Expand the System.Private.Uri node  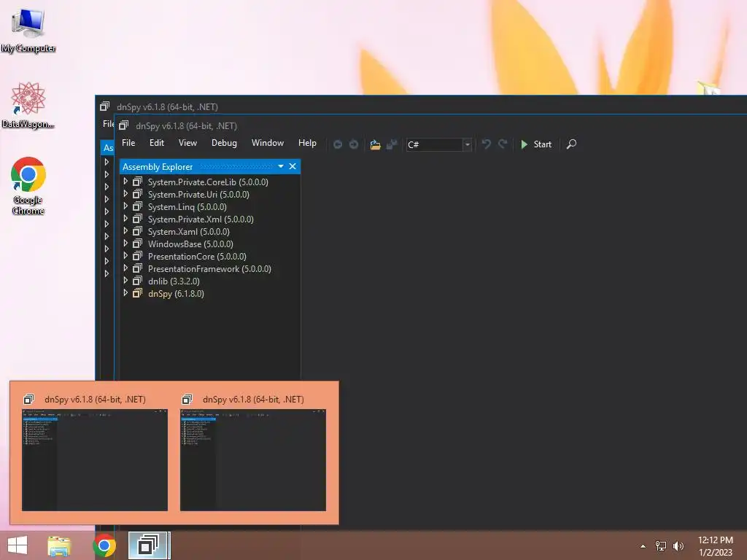pyautogui.click(x=125, y=194)
